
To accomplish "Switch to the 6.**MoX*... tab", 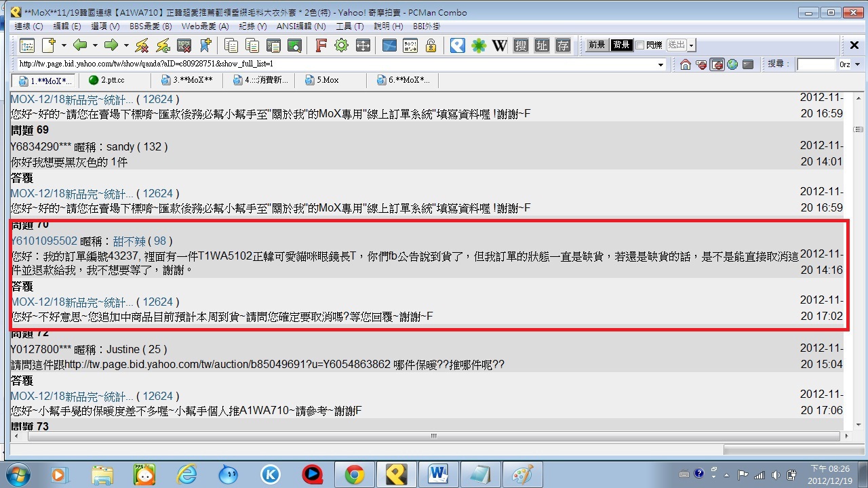I will tap(403, 80).
